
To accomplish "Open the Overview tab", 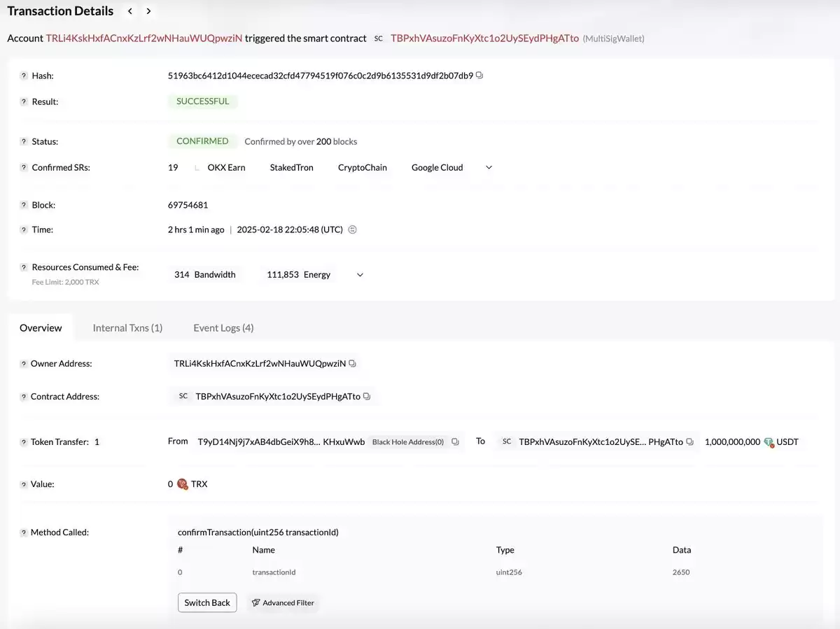I will pos(41,327).
